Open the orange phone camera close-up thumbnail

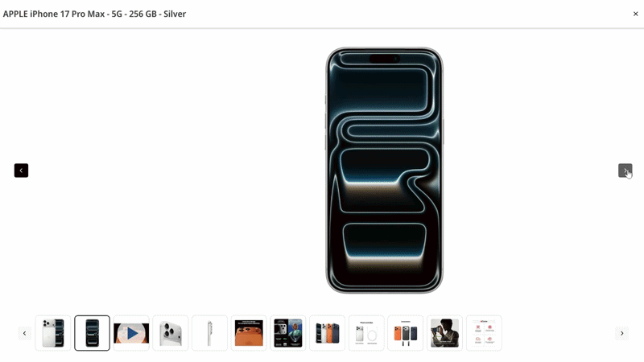point(249,333)
